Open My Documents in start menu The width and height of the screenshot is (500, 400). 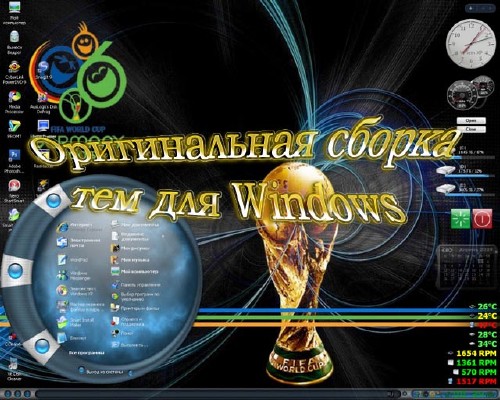pyautogui.click(x=135, y=225)
